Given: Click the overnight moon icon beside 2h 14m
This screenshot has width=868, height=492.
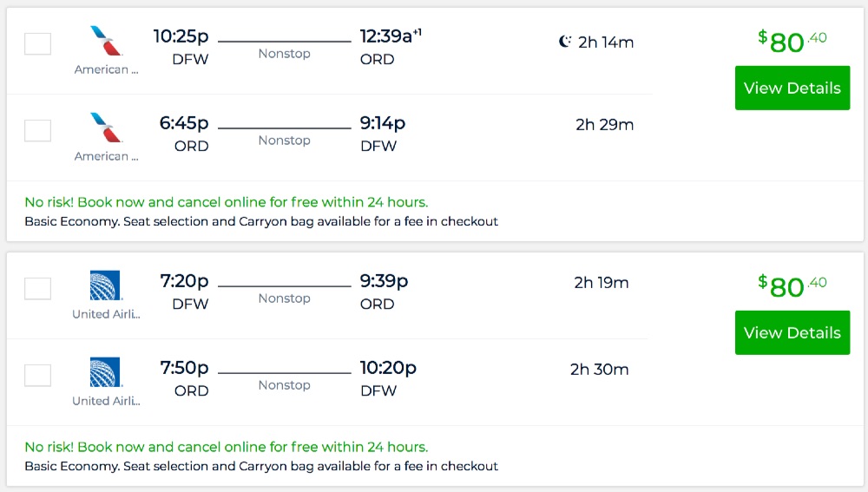Looking at the screenshot, I should pos(565,42).
